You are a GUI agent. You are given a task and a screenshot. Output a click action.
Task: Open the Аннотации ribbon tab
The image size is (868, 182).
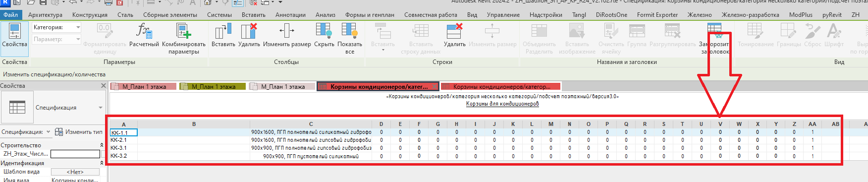pyautogui.click(x=290, y=15)
